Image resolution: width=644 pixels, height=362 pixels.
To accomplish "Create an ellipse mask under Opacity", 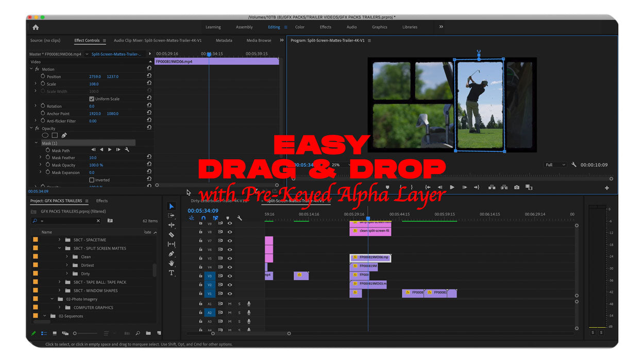I will (45, 135).
